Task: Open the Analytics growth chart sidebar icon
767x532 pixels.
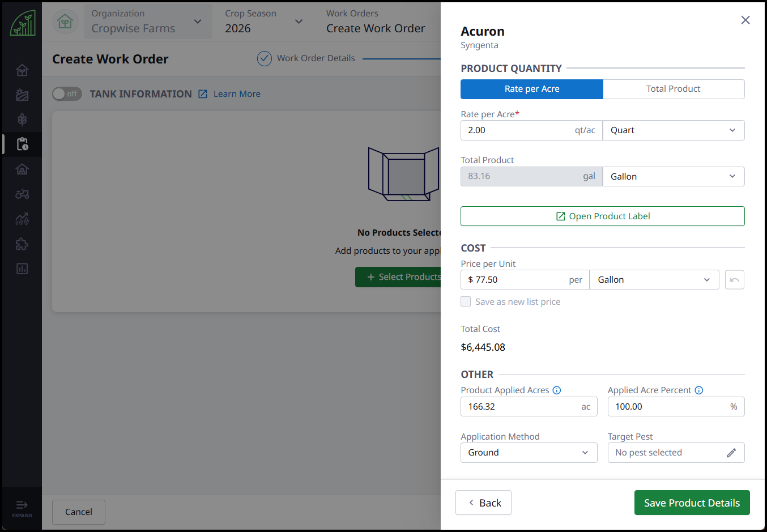Action: coord(22,219)
